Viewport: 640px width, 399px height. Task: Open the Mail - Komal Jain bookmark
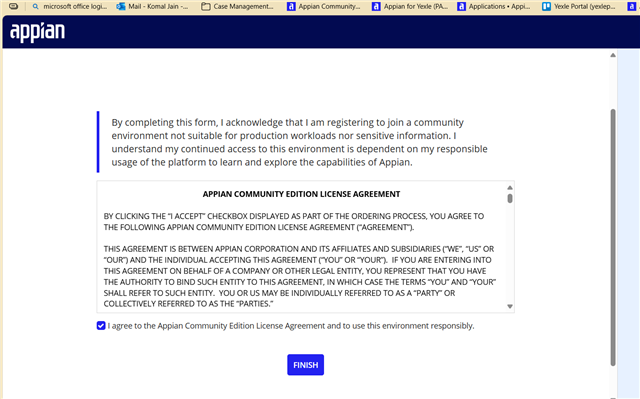point(152,7)
